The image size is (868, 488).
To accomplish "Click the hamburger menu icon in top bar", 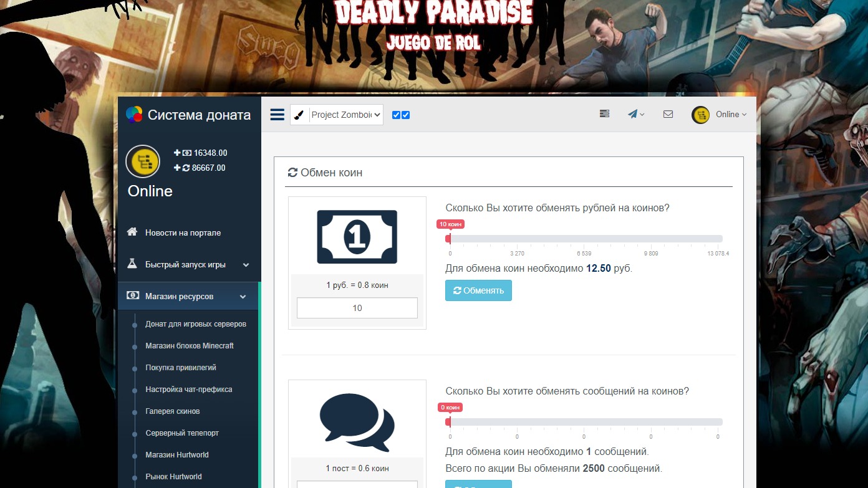I will [x=277, y=115].
